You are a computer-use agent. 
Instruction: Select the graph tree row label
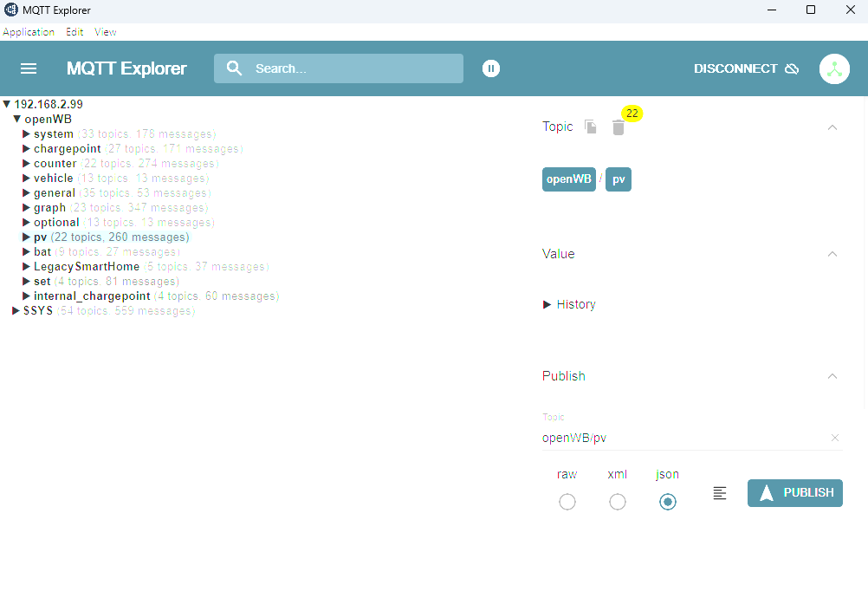click(50, 208)
